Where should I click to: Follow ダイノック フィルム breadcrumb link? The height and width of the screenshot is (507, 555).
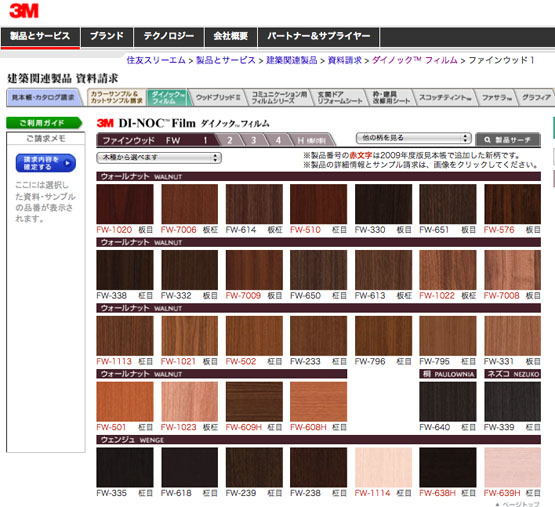[x=414, y=60]
